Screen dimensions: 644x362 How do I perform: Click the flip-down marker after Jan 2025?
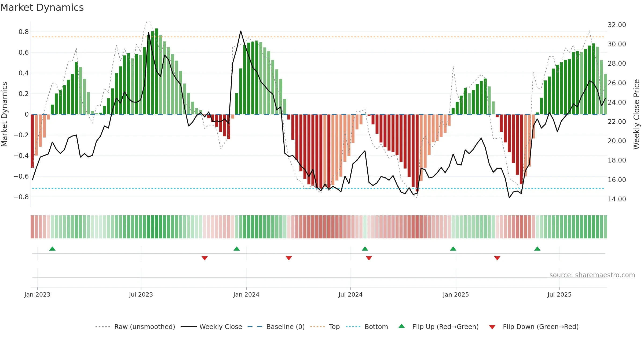(x=497, y=258)
